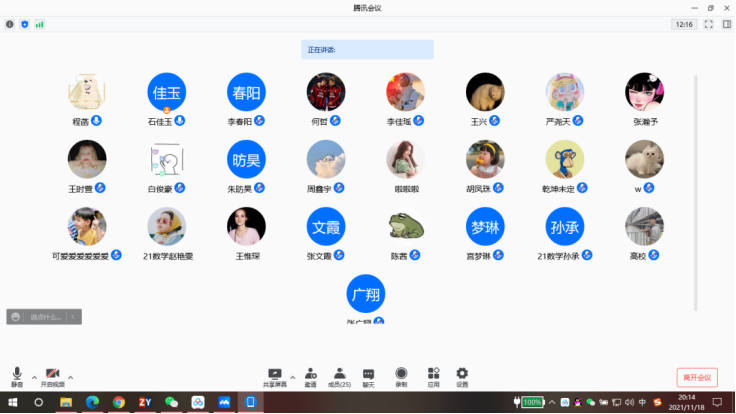The height and width of the screenshot is (414, 736).
Task: Open the 聊天 chat panel
Action: pyautogui.click(x=368, y=375)
